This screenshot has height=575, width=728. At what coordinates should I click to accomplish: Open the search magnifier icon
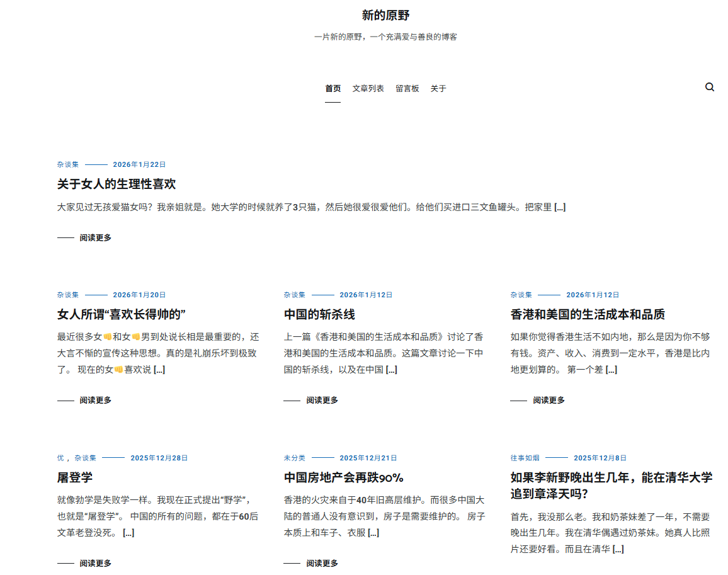coord(710,88)
